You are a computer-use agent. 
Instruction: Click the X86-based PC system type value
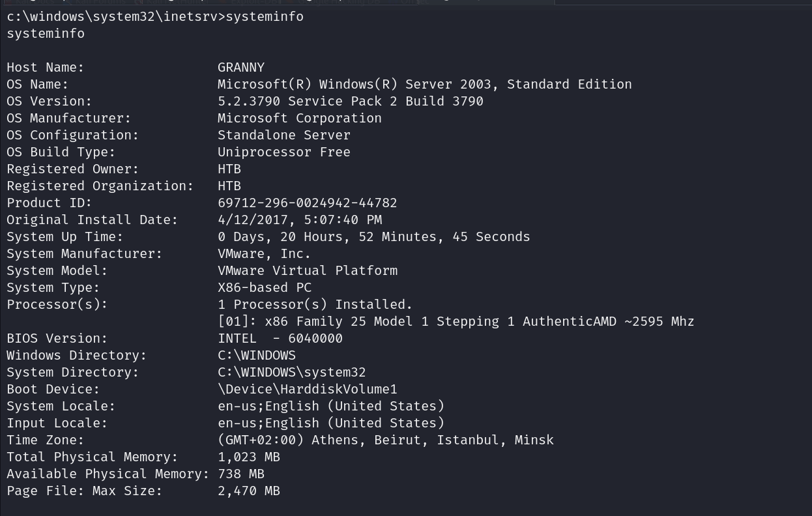265,287
